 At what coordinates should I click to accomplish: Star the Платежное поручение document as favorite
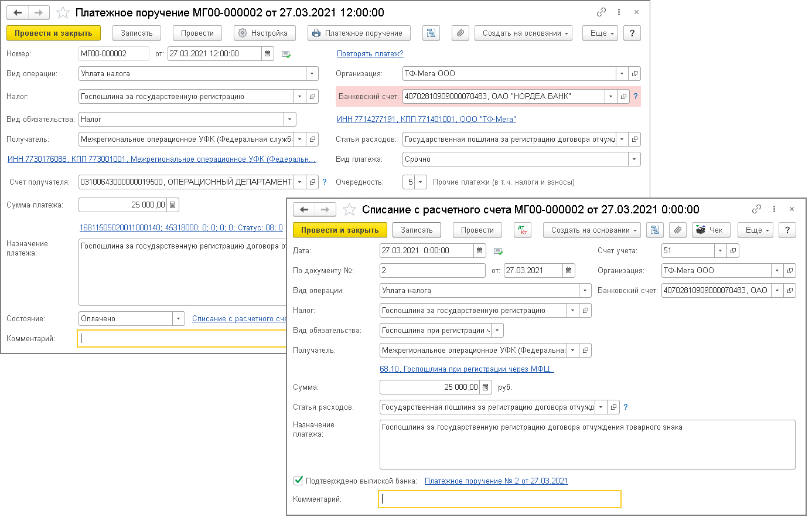pyautogui.click(x=63, y=12)
